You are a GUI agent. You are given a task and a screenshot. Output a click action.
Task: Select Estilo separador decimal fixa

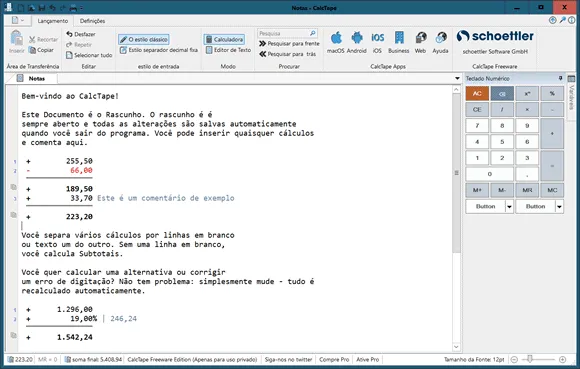click(x=159, y=50)
